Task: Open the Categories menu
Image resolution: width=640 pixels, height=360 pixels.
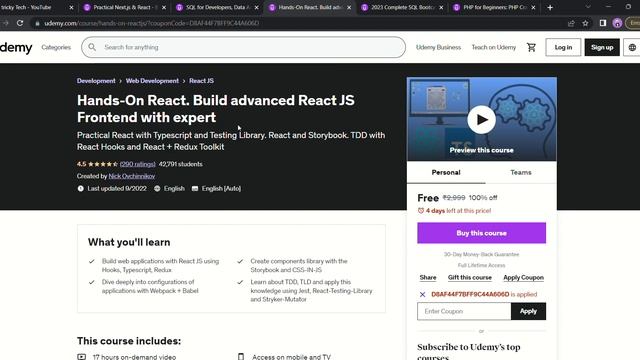Action: tap(56, 47)
